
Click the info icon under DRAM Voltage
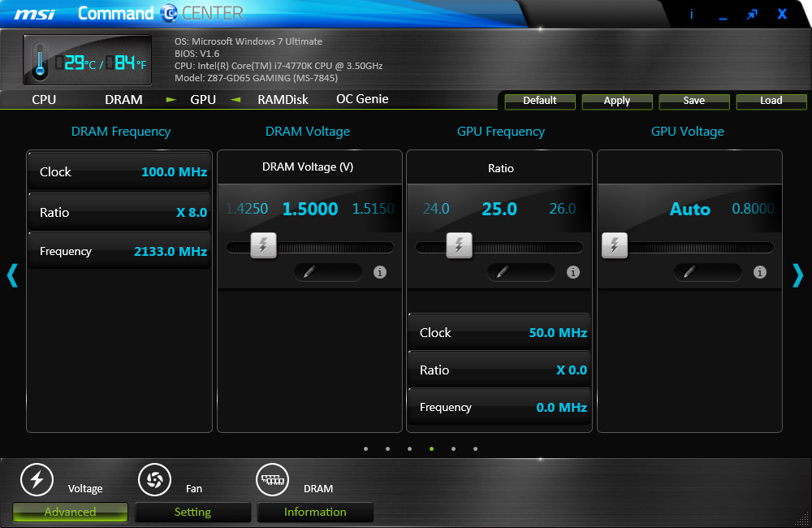coord(379,272)
